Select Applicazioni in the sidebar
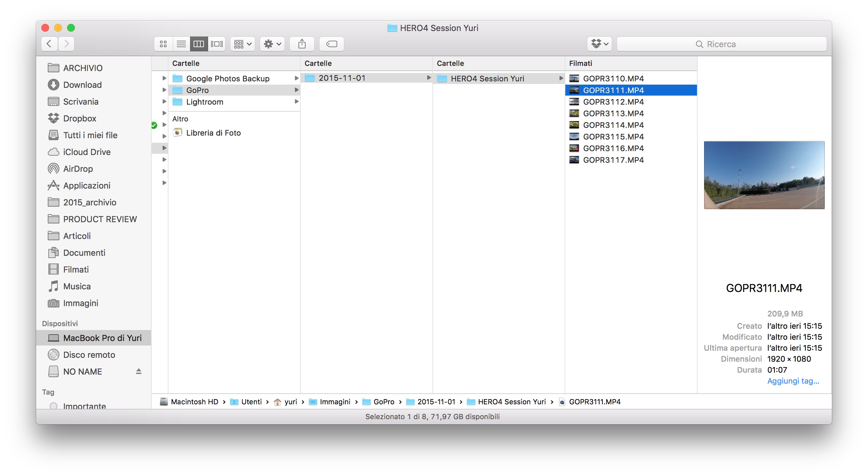The height and width of the screenshot is (476, 868). [x=86, y=185]
